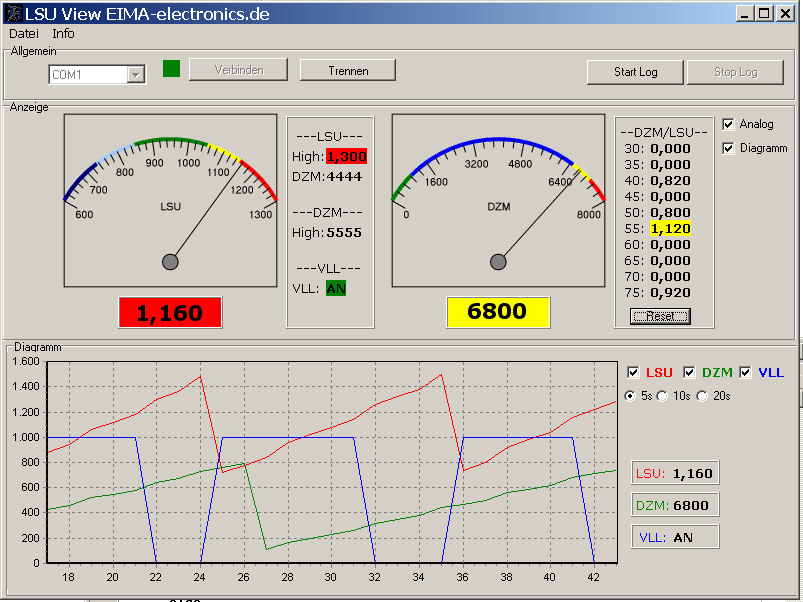
Task: Click the Reset button under DZM/LSU list
Action: (x=660, y=316)
